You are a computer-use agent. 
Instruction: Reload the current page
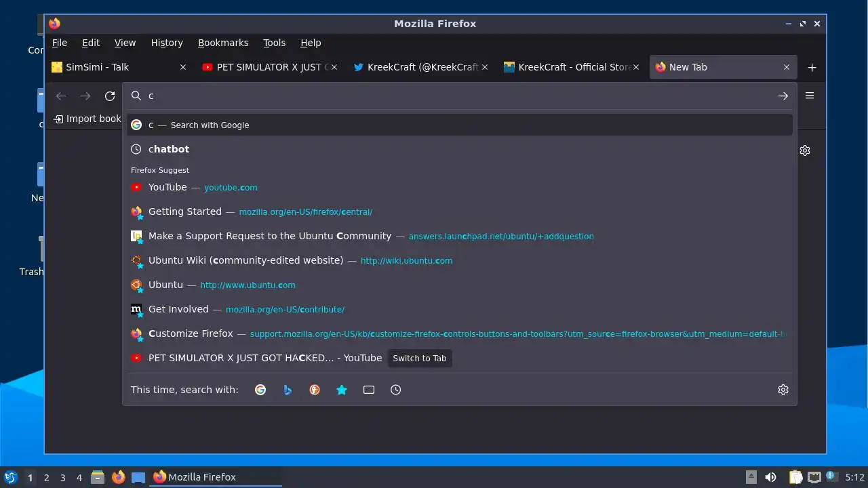[110, 96]
